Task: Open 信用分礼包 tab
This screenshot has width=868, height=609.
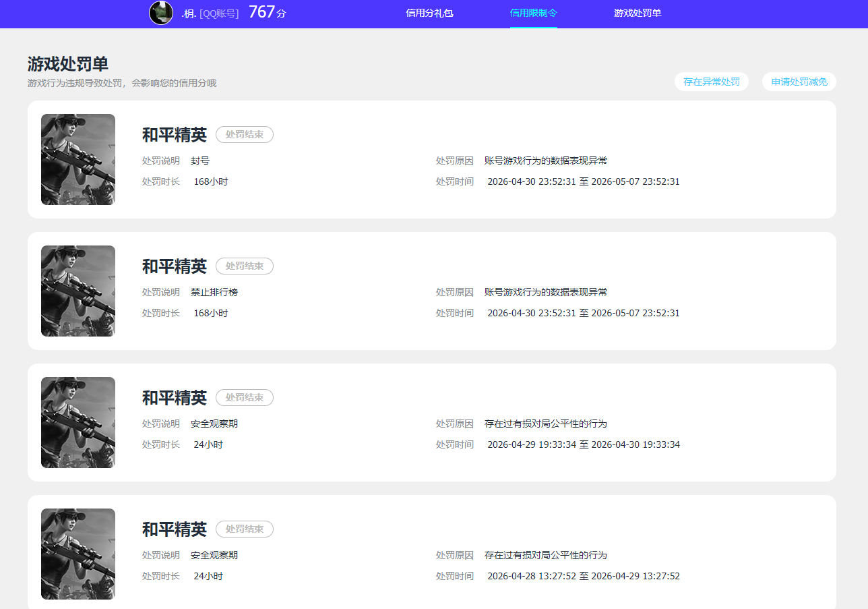Action: 429,13
